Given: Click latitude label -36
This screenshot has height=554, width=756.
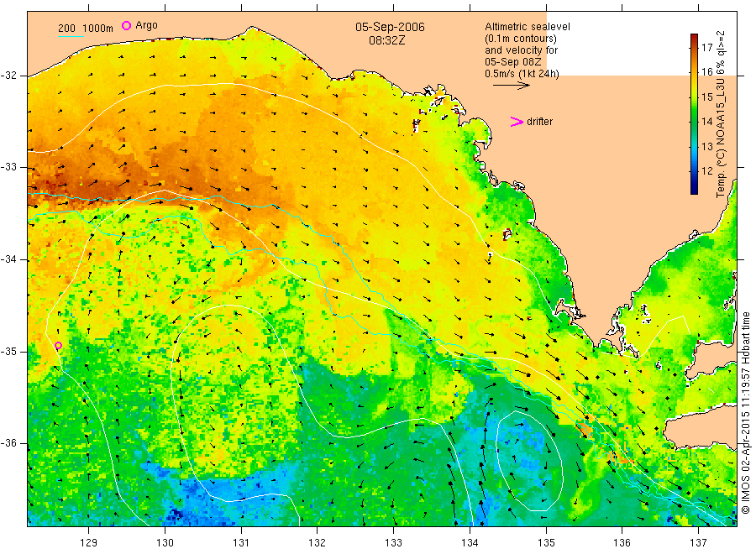Looking at the screenshot, I should pyautogui.click(x=8, y=443).
